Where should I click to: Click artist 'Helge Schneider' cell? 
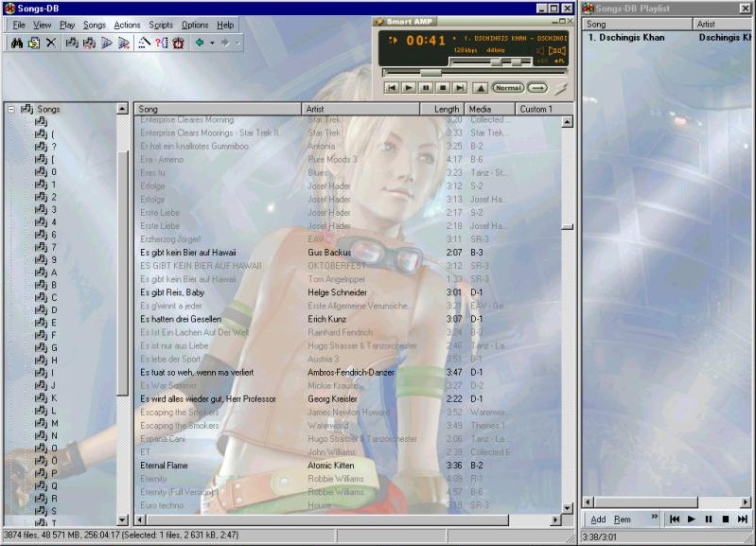[x=337, y=292]
